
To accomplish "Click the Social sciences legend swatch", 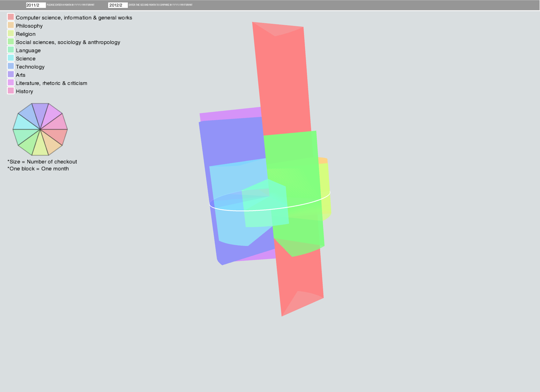I will 11,41.
